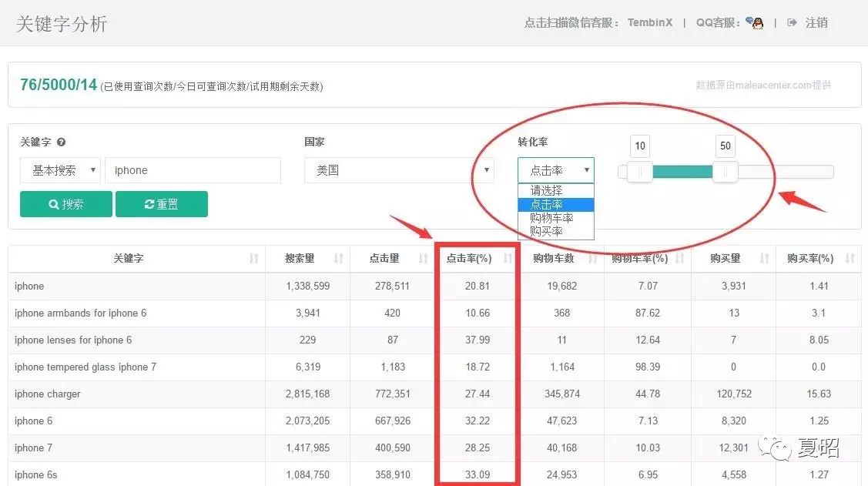Viewport: 868px width, 486px height.
Task: Click search volume value 1,338,599
Action: pos(308,287)
